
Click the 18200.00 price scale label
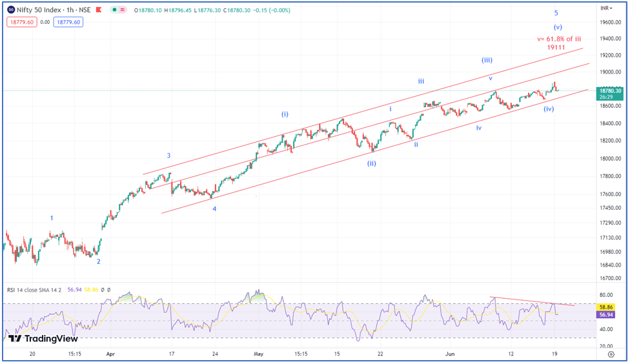pyautogui.click(x=610, y=141)
